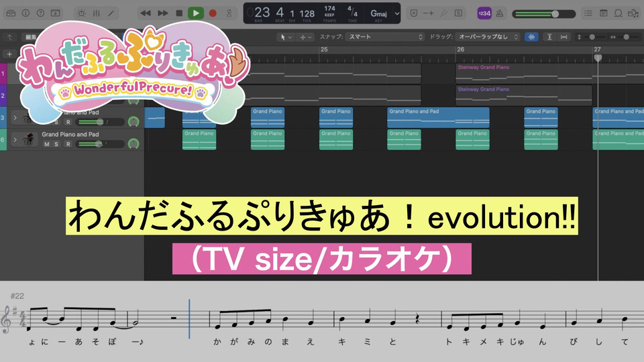This screenshot has height=362, width=644.
Task: Solo track 6 with S button
Action: [56, 144]
